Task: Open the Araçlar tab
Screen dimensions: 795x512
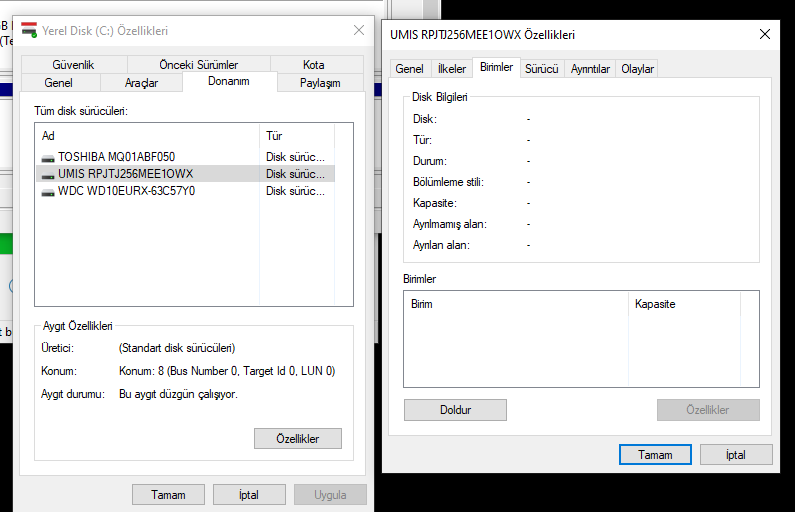Action: pyautogui.click(x=141, y=83)
